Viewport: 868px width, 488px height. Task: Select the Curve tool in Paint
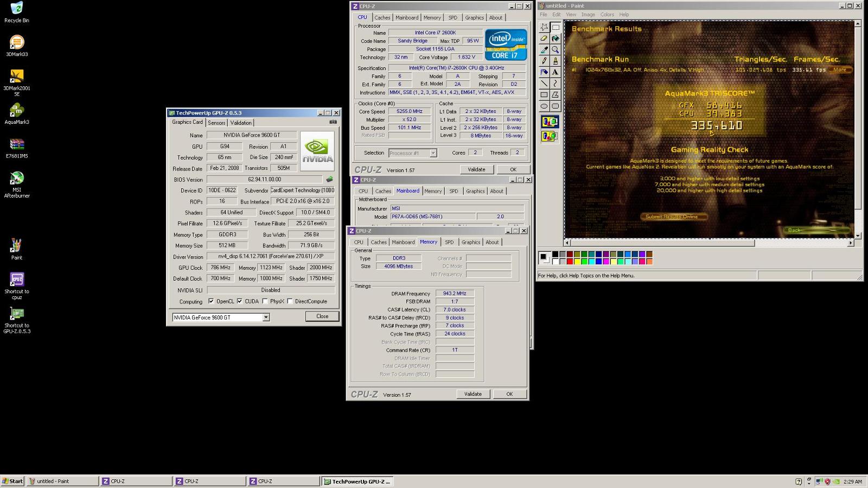(x=556, y=84)
